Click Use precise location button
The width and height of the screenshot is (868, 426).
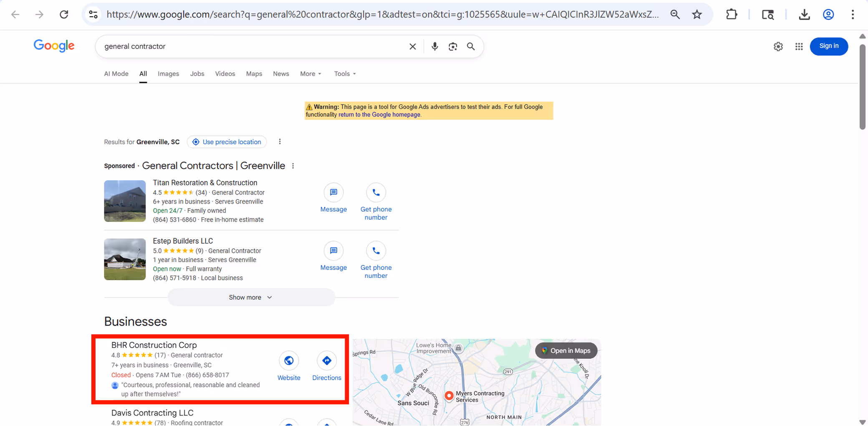227,142
